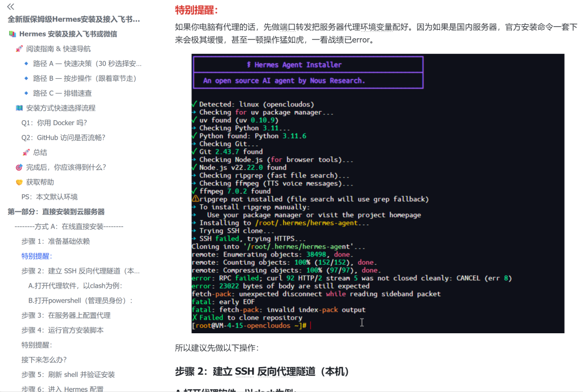This screenshot has width=583, height=392.
Task: Jump to 阅读指南 & 快速导航 section
Action: click(x=58, y=49)
